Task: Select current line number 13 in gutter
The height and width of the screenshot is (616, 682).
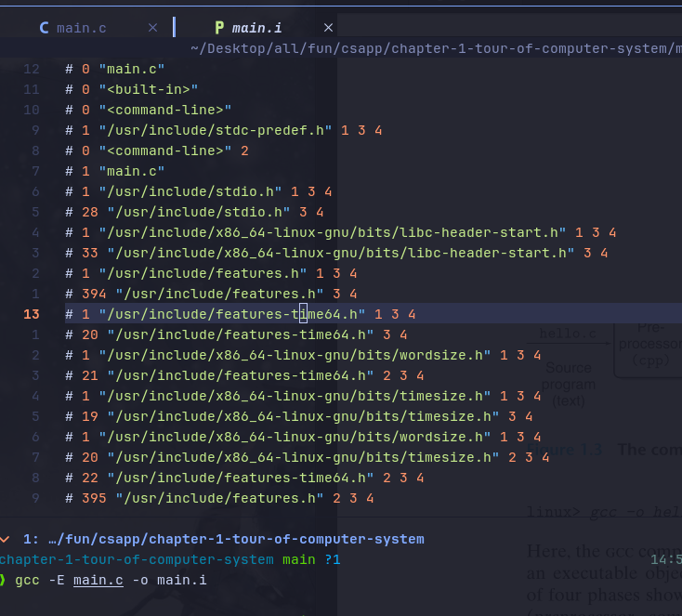Action: pos(32,314)
